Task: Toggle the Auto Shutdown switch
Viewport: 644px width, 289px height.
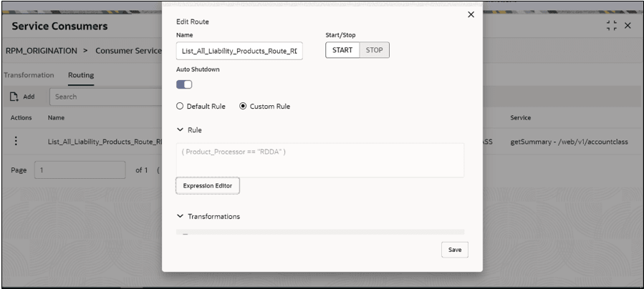Action: pyautogui.click(x=184, y=84)
